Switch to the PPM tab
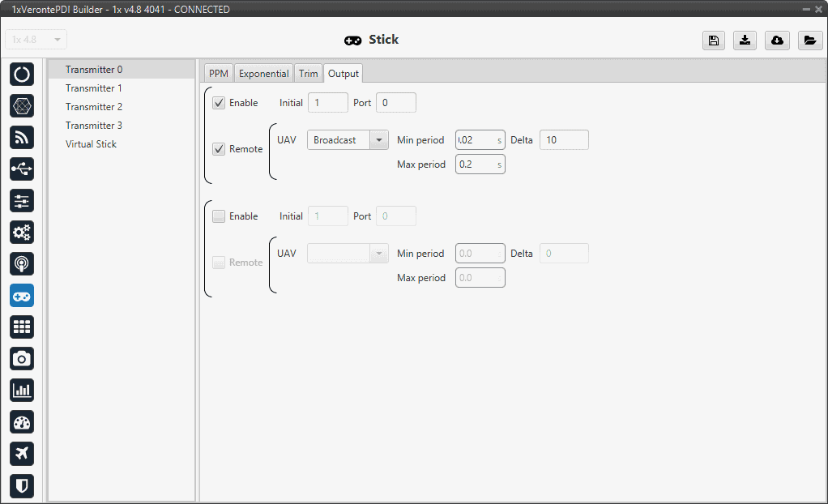Viewport: 828px width, 504px height. coord(219,74)
